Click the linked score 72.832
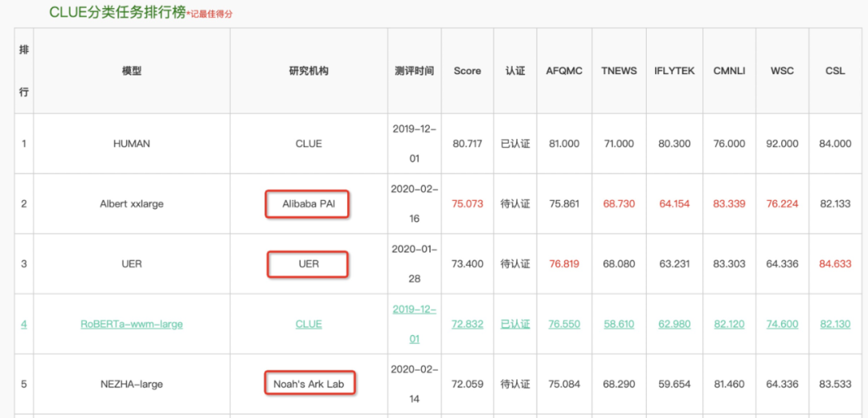 coord(467,324)
